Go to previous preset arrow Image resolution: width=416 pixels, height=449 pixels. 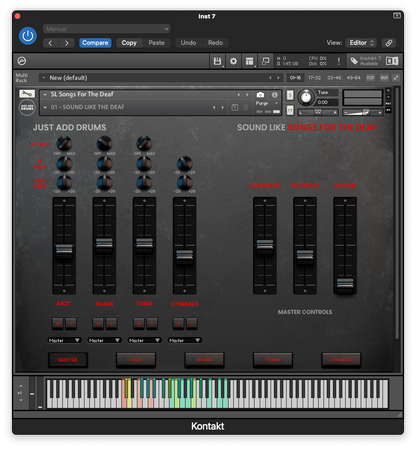pyautogui.click(x=50, y=43)
